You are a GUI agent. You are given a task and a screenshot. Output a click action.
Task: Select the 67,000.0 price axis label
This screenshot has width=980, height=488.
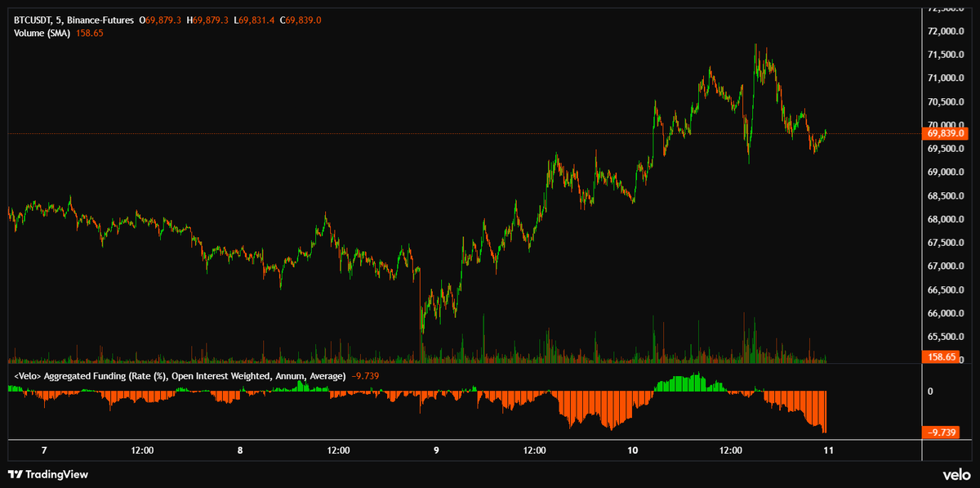pos(947,266)
